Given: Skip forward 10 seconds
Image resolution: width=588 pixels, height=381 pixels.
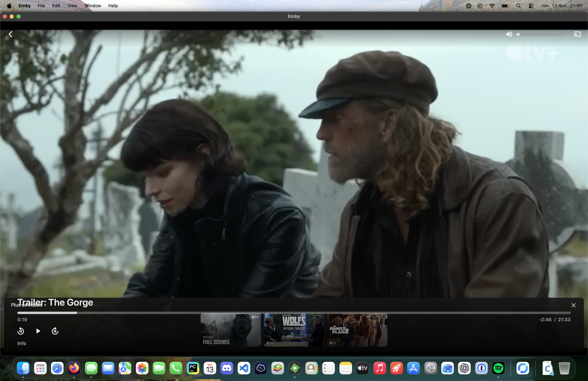Looking at the screenshot, I should [x=55, y=331].
